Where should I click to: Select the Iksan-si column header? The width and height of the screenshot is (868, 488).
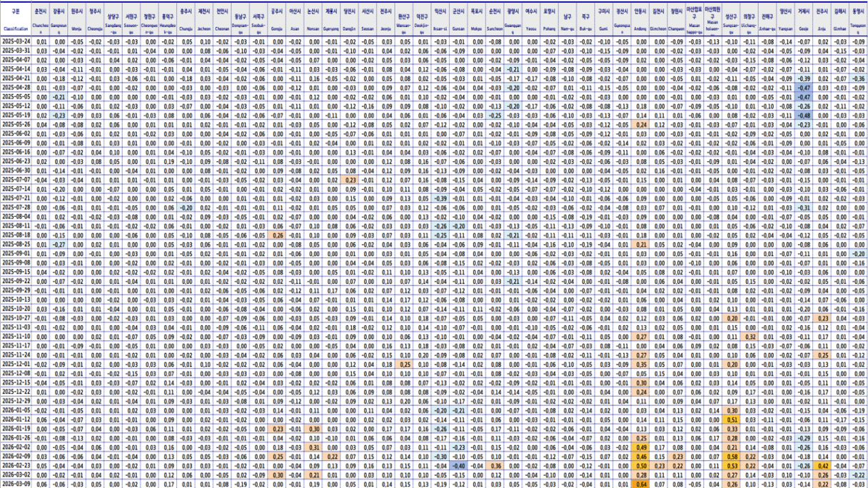pyautogui.click(x=440, y=20)
